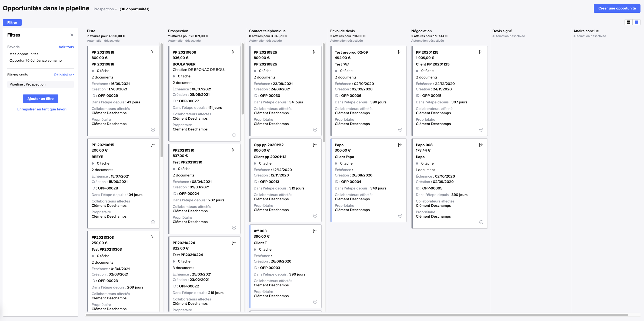644x321 pixels.
Task: Click move-stage icon on Test preprod 02/09 card
Action: tap(400, 52)
